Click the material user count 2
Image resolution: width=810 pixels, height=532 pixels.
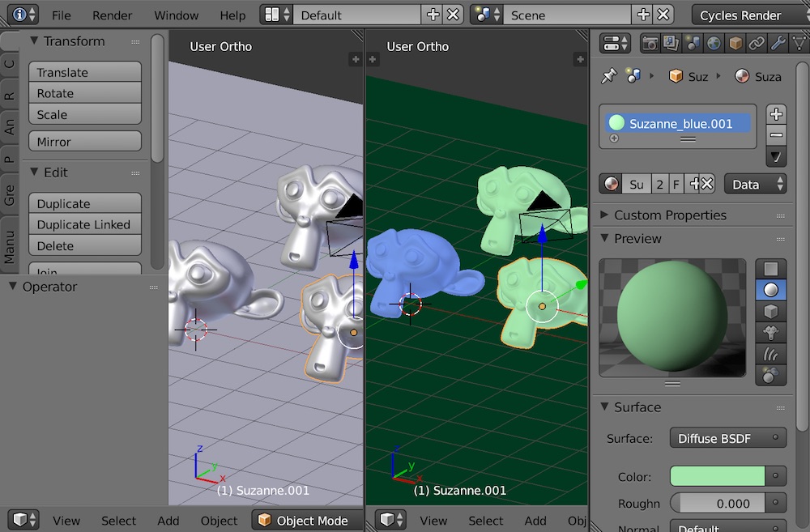659,185
